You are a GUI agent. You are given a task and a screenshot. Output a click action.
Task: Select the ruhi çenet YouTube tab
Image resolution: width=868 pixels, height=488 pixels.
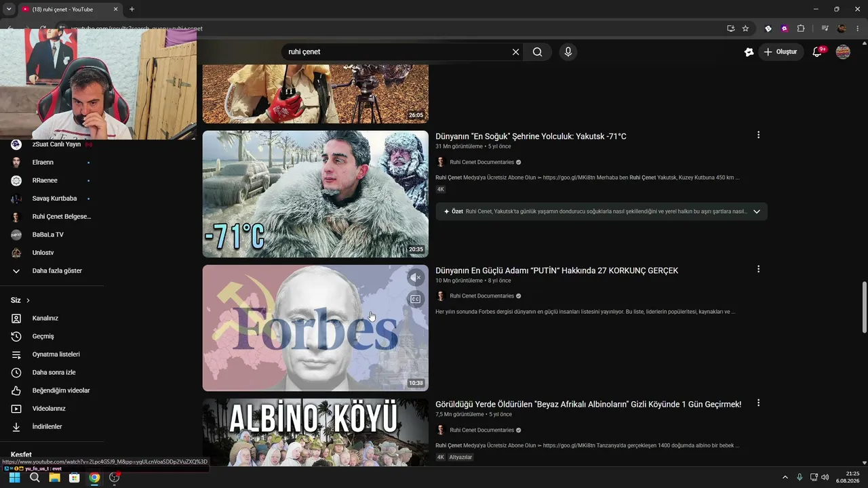(x=68, y=9)
